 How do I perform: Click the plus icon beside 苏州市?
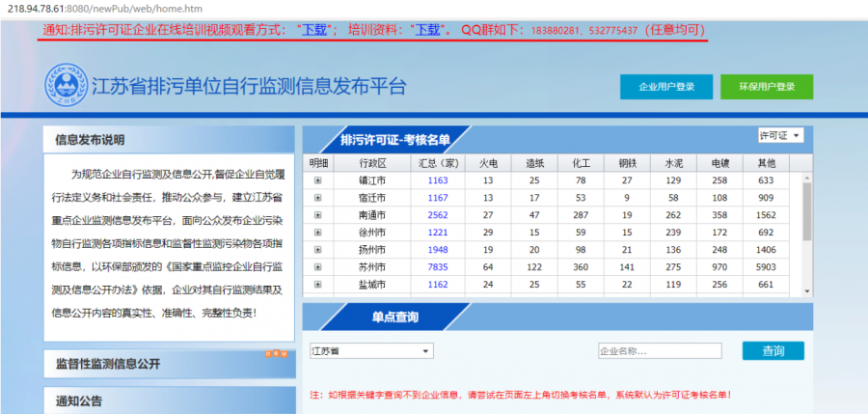[317, 267]
